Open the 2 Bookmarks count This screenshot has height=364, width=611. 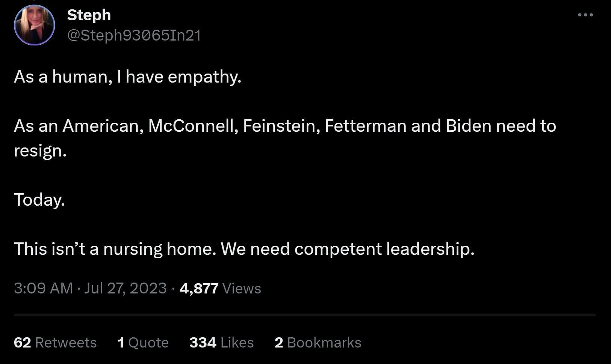tap(318, 343)
